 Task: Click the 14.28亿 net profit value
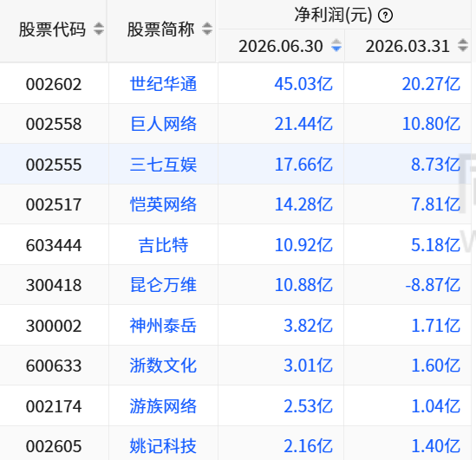tap(303, 204)
